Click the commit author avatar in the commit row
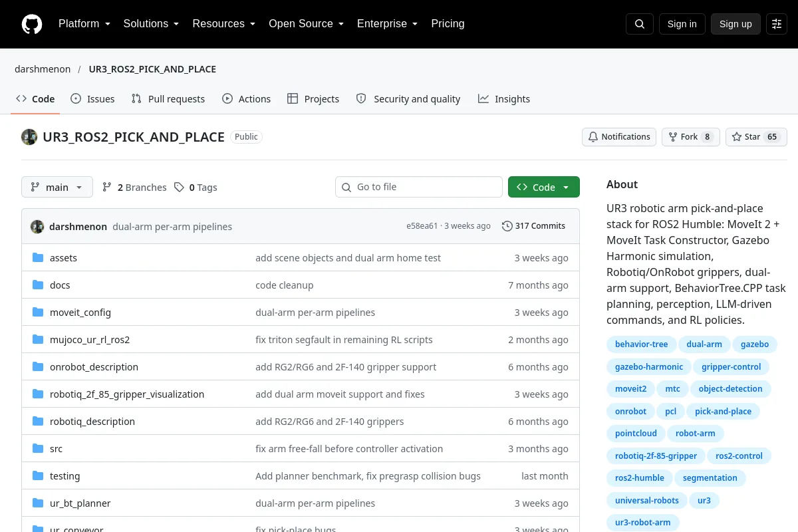The image size is (798, 532). coord(37,226)
